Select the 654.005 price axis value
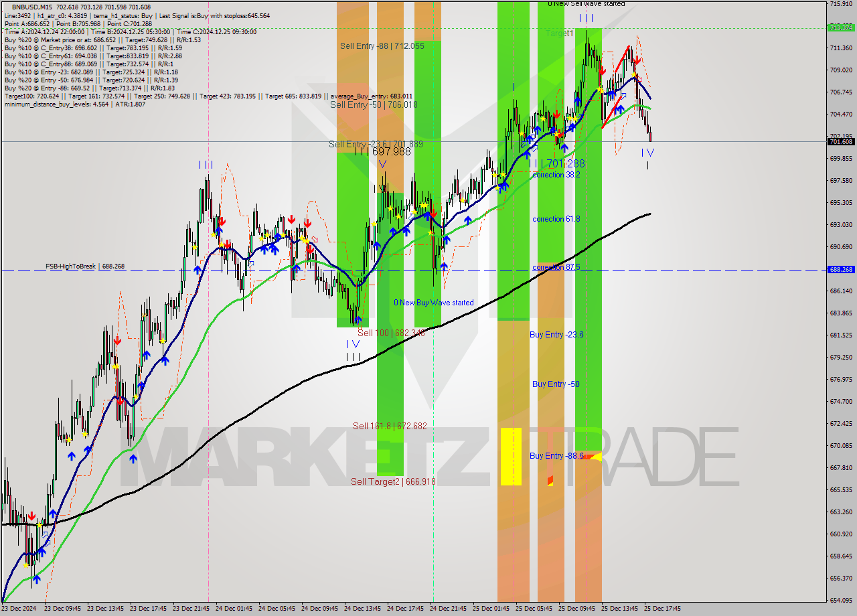This screenshot has height=616, width=857. click(841, 601)
